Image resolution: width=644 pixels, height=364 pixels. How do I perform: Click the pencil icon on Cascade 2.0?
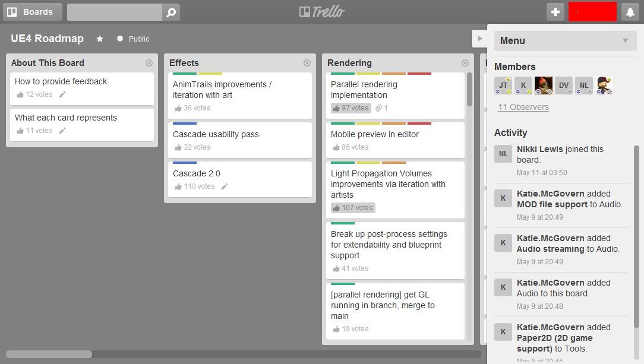(224, 186)
